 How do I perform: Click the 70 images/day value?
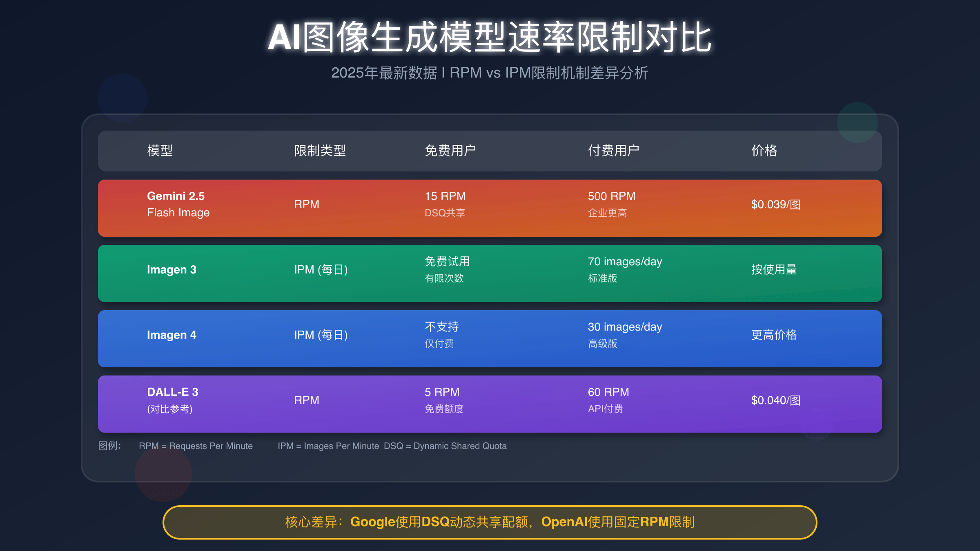click(x=625, y=262)
